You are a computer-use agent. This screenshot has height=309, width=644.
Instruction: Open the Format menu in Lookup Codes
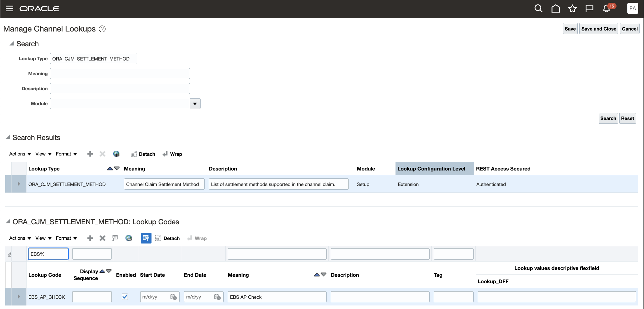pos(64,238)
